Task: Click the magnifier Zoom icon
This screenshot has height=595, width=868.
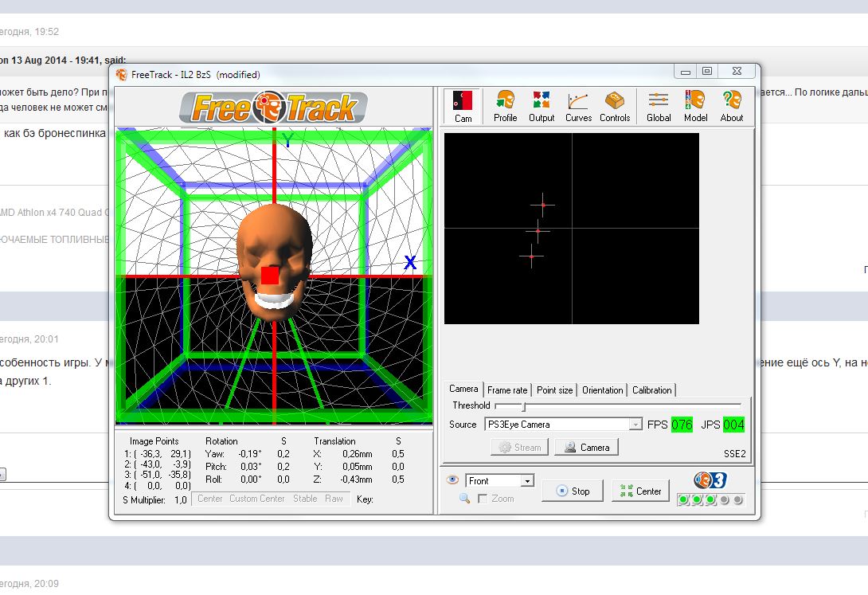Action: (464, 499)
